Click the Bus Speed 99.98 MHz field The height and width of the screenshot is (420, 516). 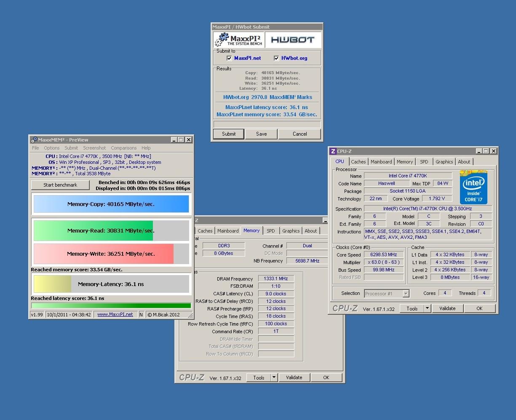384,270
